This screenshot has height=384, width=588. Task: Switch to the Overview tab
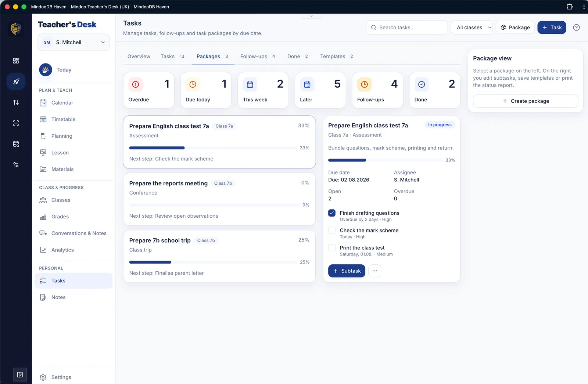click(139, 56)
